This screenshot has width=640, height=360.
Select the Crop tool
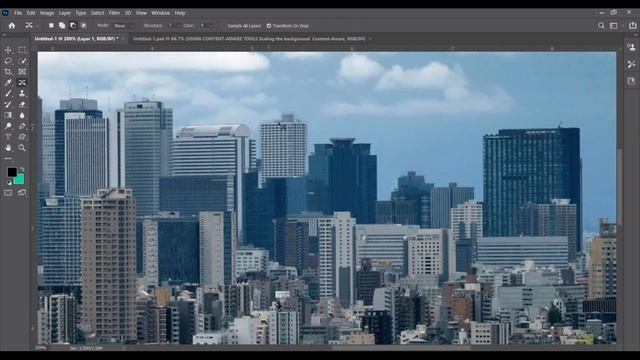coord(8,72)
